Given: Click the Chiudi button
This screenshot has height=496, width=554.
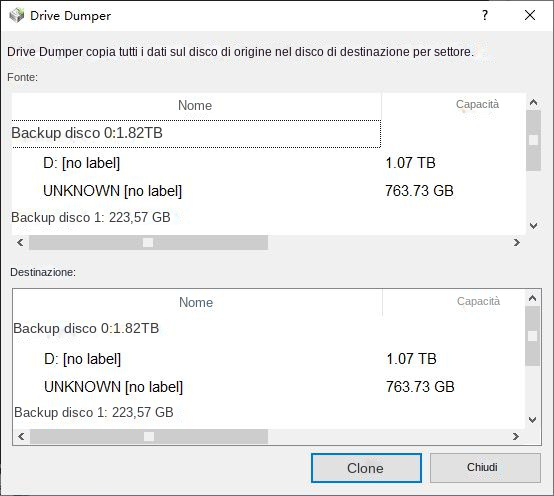Looking at the screenshot, I should [485, 468].
